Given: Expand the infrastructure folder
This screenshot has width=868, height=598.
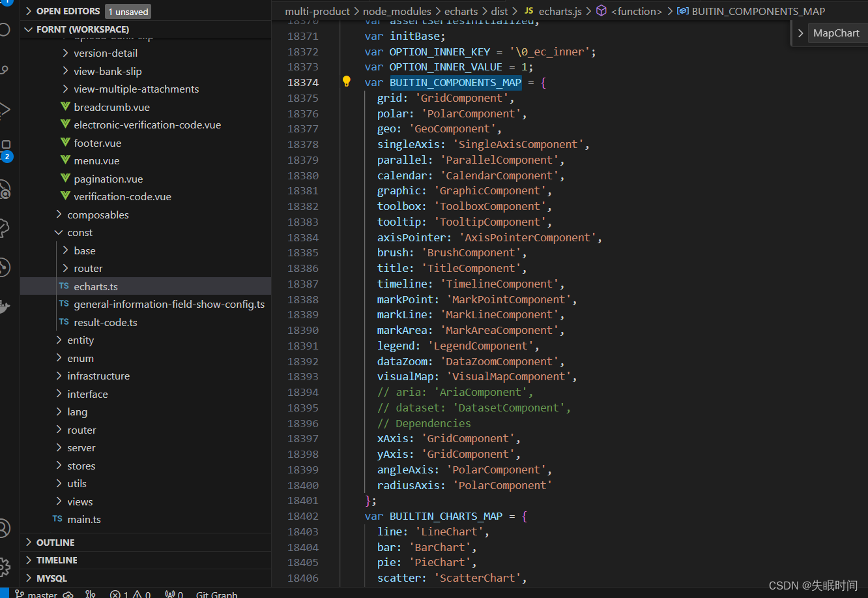Looking at the screenshot, I should (59, 376).
